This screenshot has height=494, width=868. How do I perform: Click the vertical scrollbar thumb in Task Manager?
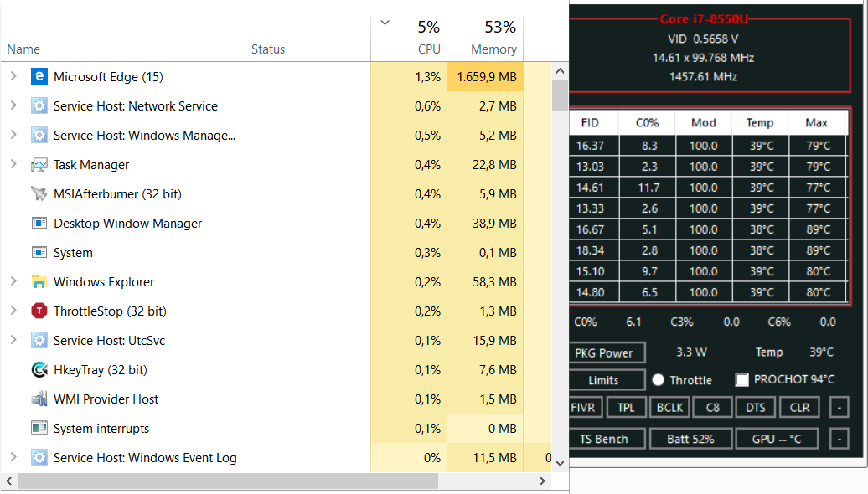[x=560, y=95]
